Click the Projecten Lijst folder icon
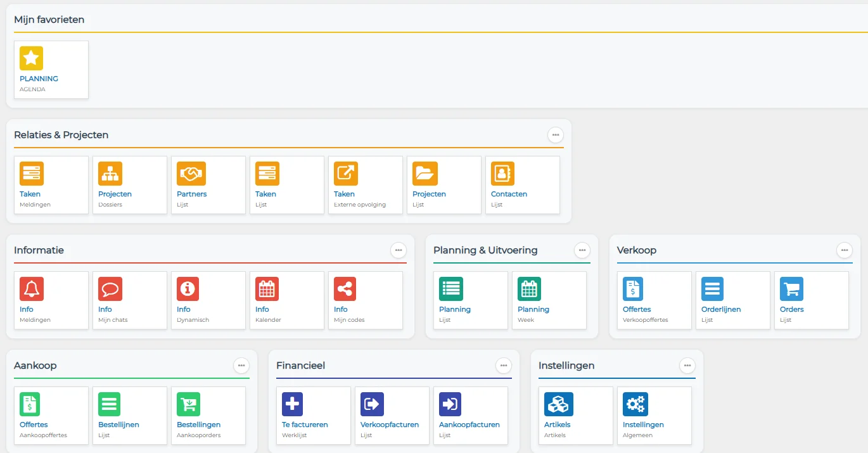This screenshot has height=453, width=868. tap(425, 174)
